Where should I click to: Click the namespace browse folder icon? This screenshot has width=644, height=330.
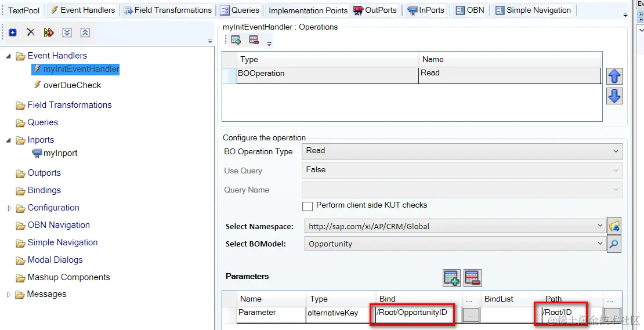(x=614, y=226)
